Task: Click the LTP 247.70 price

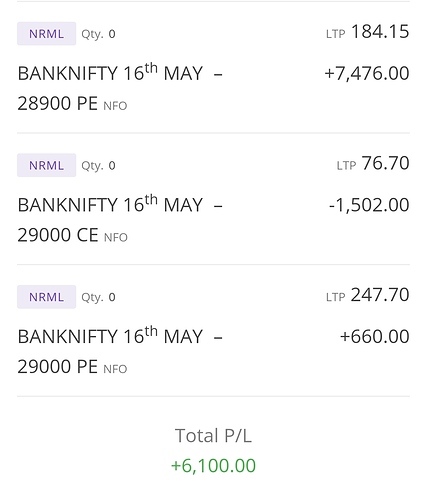Action: click(368, 295)
